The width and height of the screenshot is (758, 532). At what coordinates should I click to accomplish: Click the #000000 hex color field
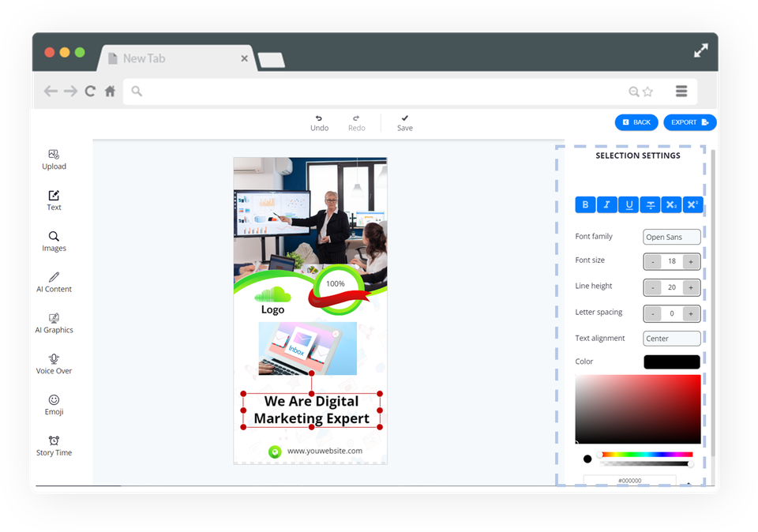pos(629,480)
